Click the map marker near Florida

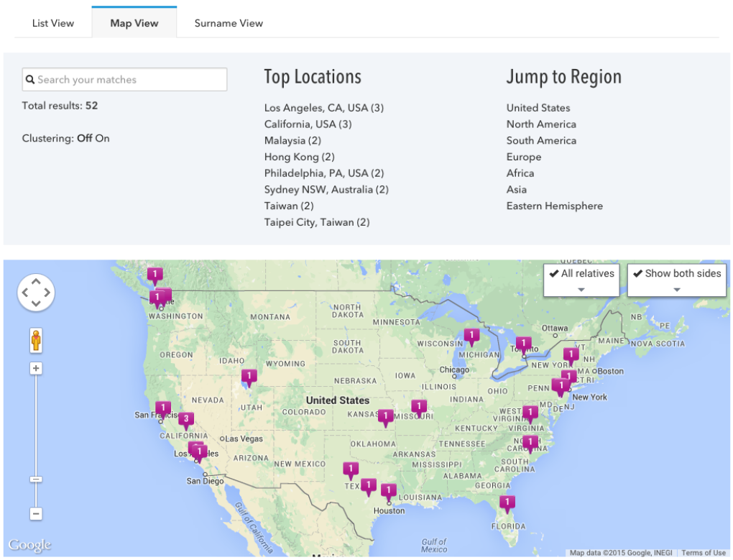tap(507, 502)
